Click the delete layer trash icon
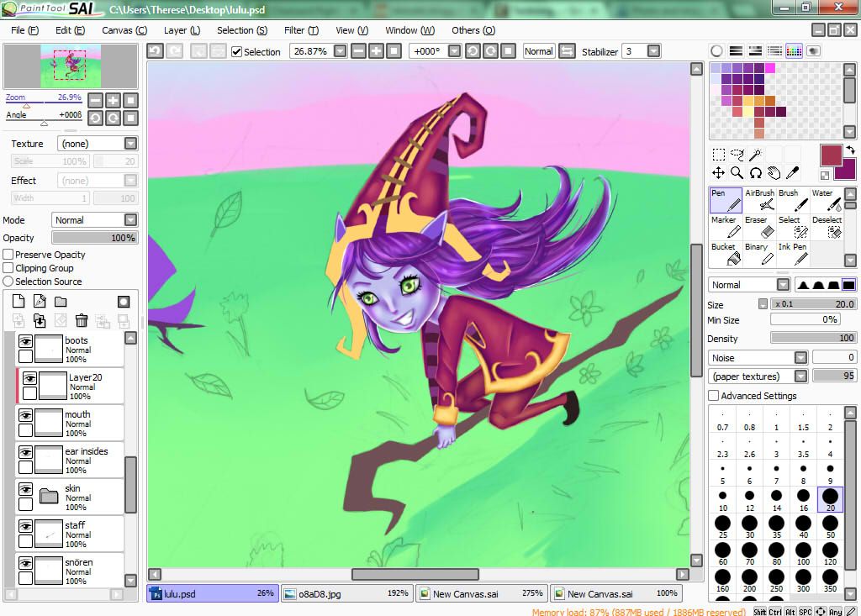 [x=82, y=320]
